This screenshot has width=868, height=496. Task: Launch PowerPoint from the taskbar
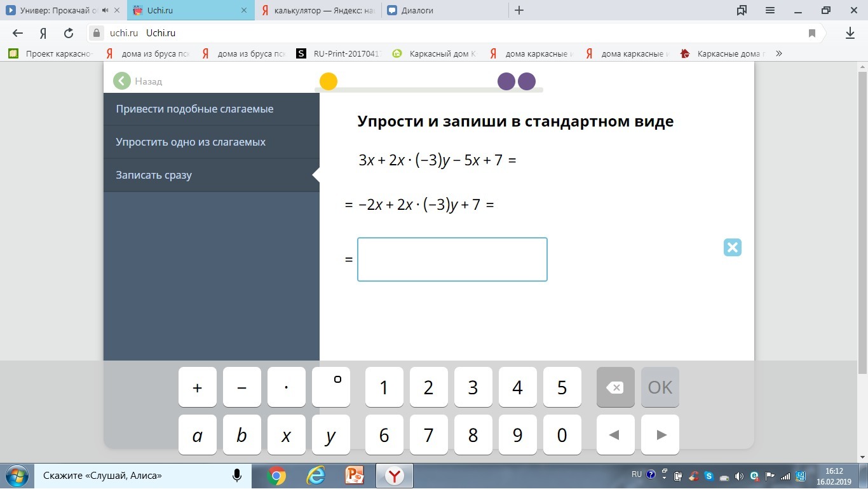coord(355,475)
